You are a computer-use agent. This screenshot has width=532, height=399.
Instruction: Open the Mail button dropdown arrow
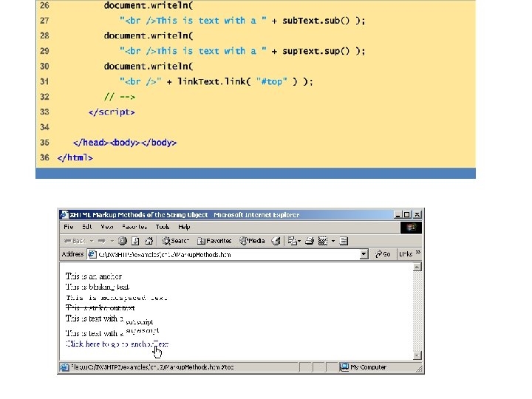tap(299, 241)
